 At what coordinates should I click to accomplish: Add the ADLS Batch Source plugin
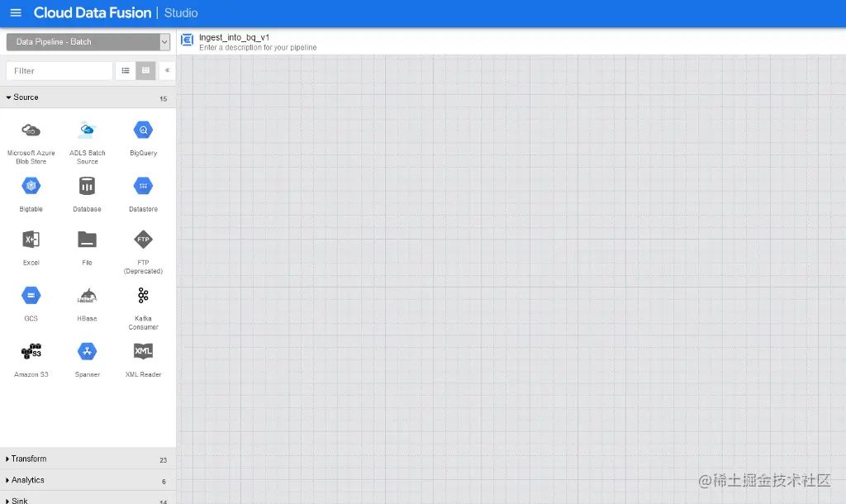click(87, 142)
